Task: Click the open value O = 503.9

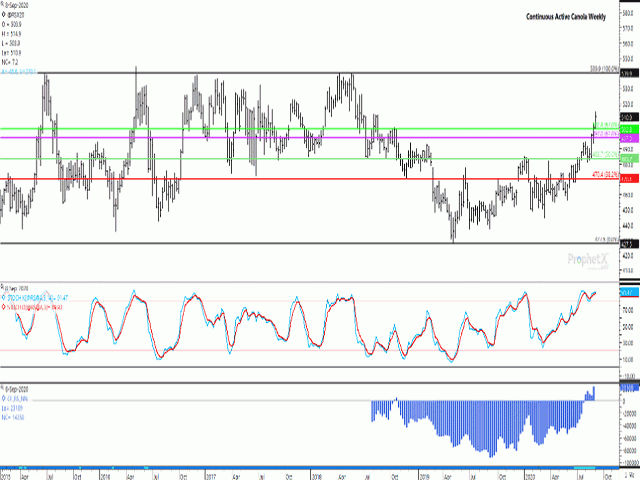Action: point(11,24)
